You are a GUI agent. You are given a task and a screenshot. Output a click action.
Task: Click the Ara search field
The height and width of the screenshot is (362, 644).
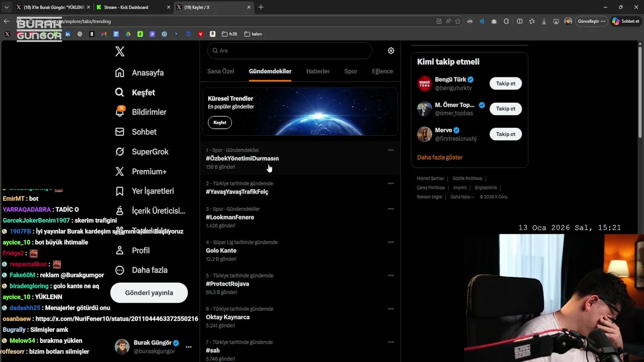coord(289,51)
